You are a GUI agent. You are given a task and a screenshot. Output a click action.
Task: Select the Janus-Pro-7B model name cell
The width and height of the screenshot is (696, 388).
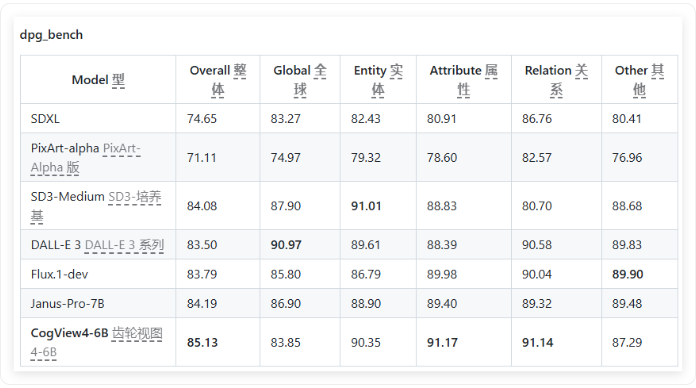[x=98, y=304]
